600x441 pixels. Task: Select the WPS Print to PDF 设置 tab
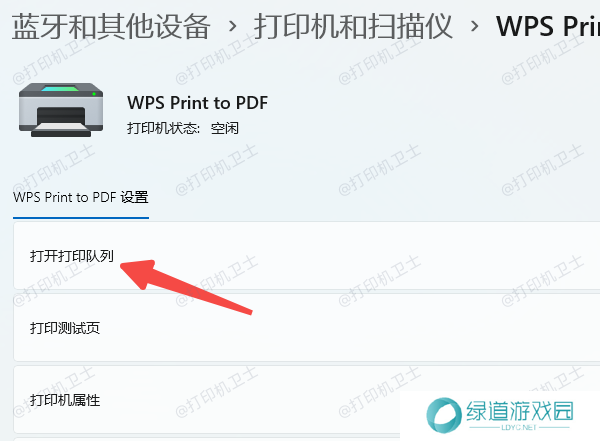click(81, 198)
